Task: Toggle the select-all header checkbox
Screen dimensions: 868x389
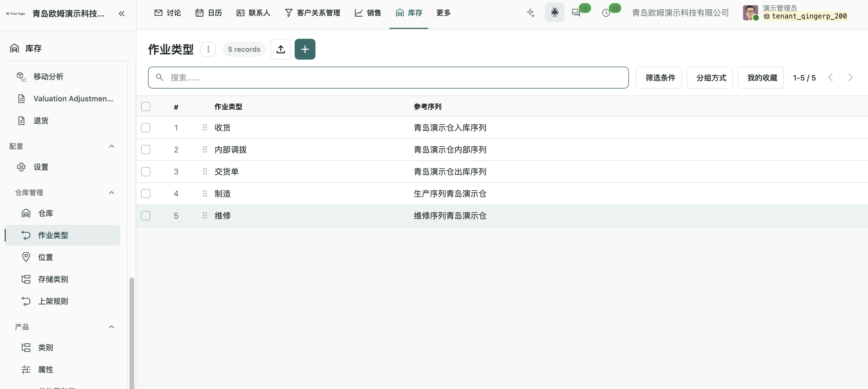Action: pyautogui.click(x=145, y=107)
